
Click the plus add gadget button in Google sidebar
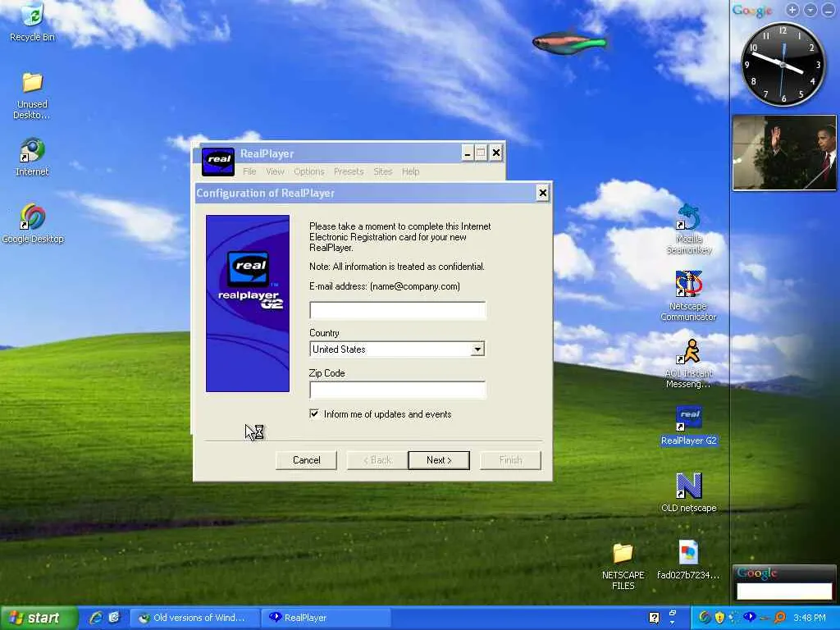tap(792, 10)
